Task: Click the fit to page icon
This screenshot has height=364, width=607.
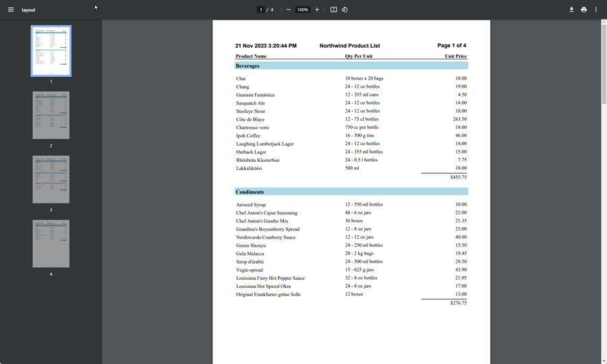Action: (333, 9)
